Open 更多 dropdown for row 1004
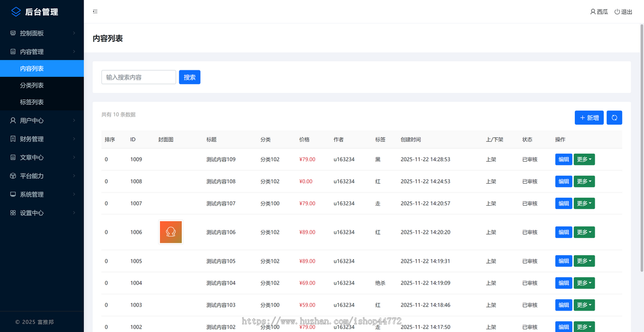644x332 pixels. click(584, 283)
